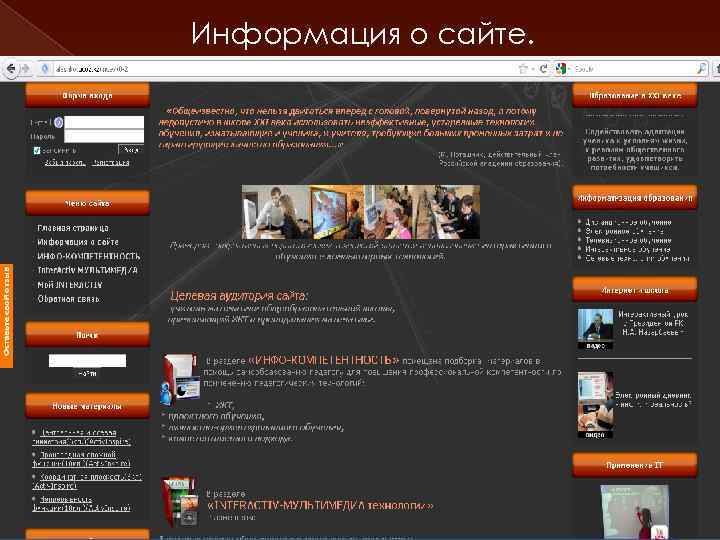Screen dimensions: 720x540
Task: Click the round uID icon beside E-mail
Action: [58, 123]
